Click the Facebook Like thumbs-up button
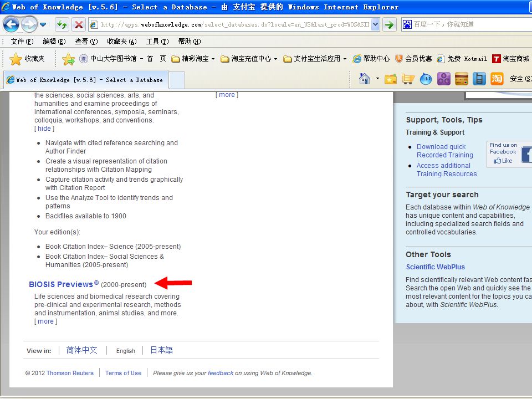The image size is (532, 399). click(503, 161)
